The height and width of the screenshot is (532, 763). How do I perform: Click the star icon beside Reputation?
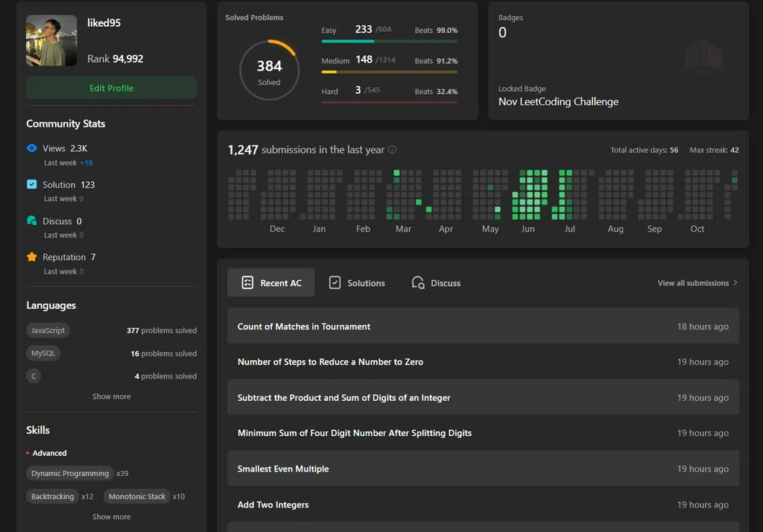click(31, 256)
